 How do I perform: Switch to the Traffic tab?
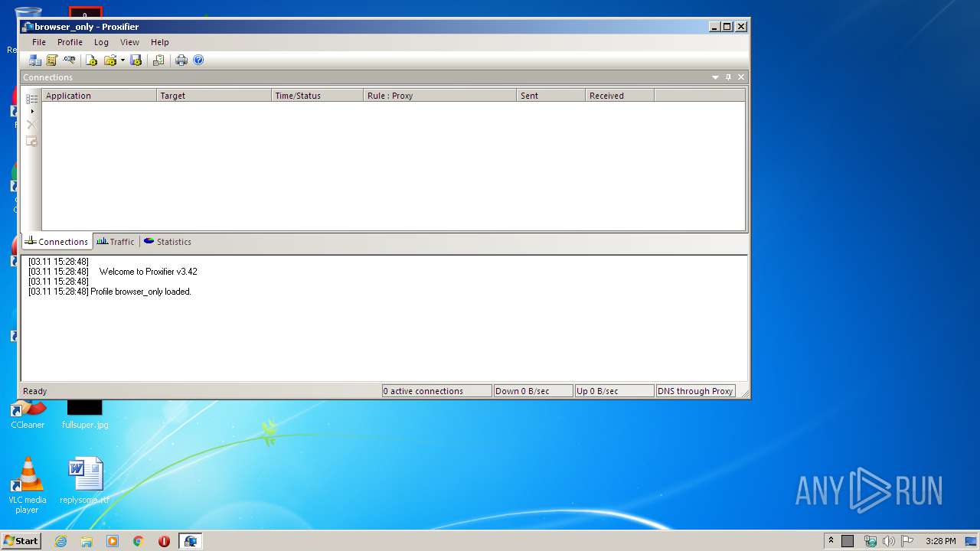[x=116, y=242]
